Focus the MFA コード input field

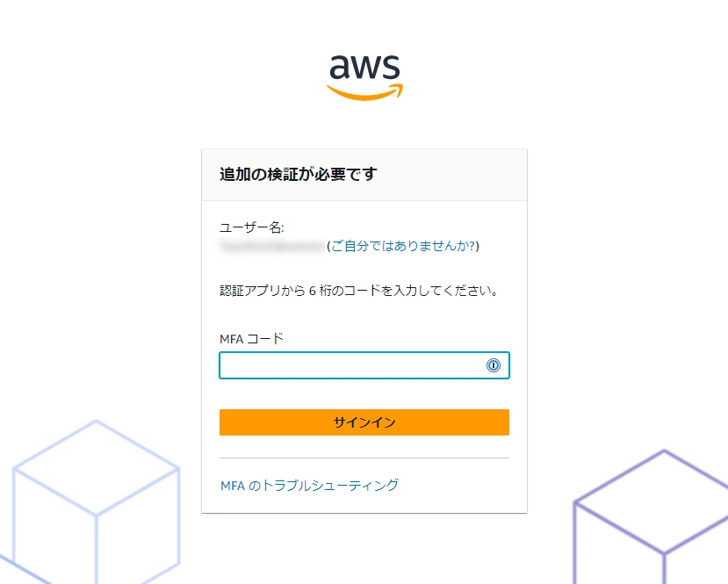(x=364, y=365)
